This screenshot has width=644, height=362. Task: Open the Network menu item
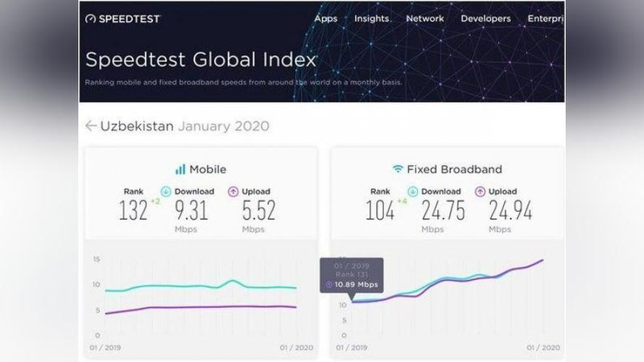(x=425, y=19)
